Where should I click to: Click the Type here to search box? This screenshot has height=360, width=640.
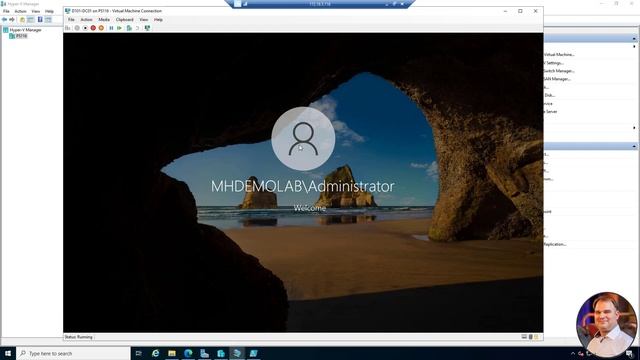click(73, 353)
